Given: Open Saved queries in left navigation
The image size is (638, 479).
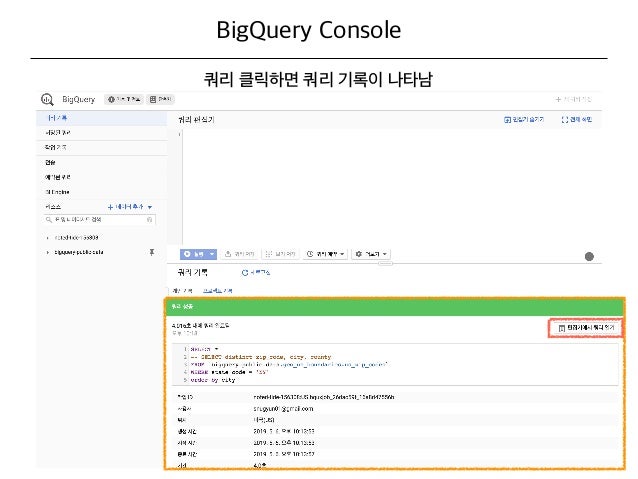Looking at the screenshot, I should click(x=58, y=133).
